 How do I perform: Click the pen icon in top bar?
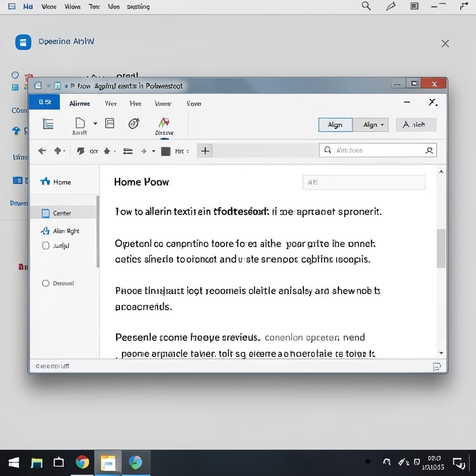390,6
